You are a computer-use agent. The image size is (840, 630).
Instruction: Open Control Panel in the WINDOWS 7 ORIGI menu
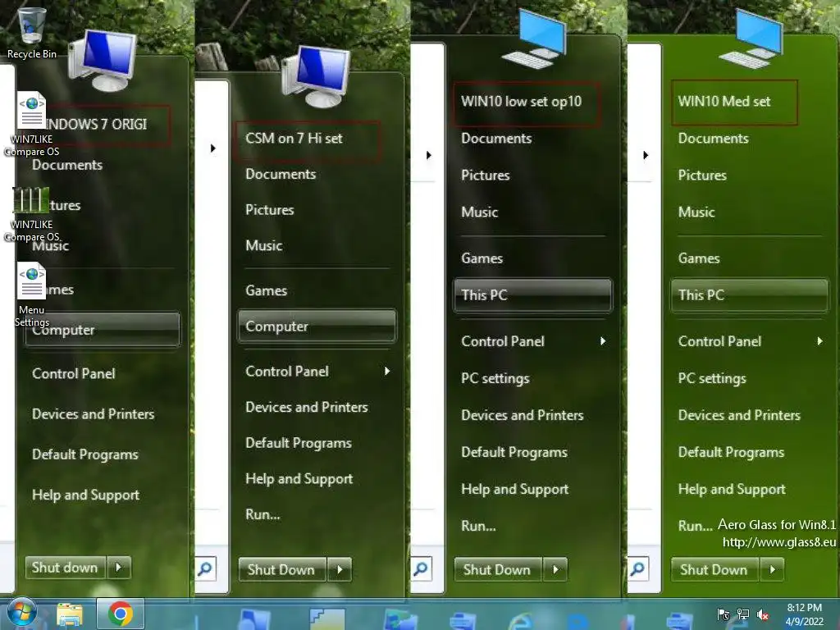pos(73,373)
